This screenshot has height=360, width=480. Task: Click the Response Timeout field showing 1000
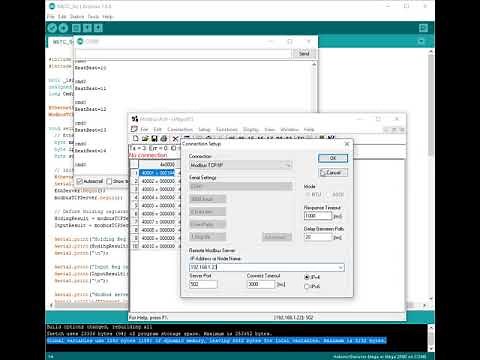click(x=318, y=216)
